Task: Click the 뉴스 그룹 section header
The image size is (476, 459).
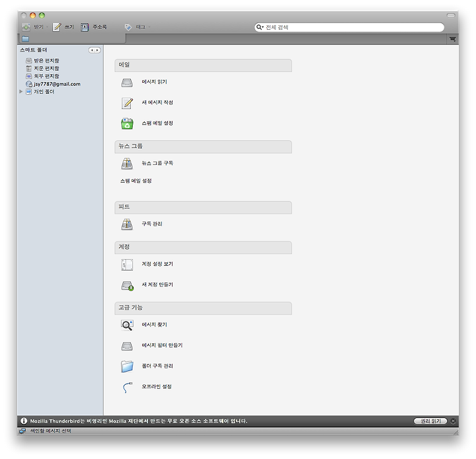Action: click(203, 147)
